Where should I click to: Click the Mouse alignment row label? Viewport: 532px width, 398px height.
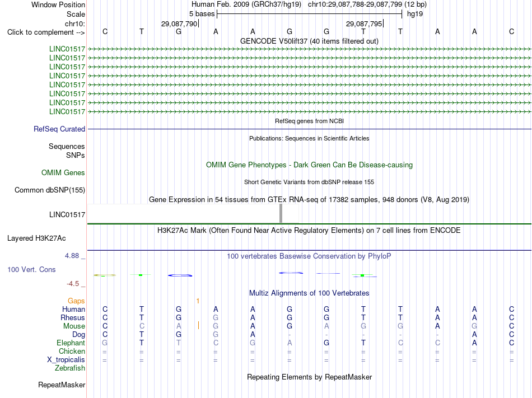pyautogui.click(x=74, y=326)
